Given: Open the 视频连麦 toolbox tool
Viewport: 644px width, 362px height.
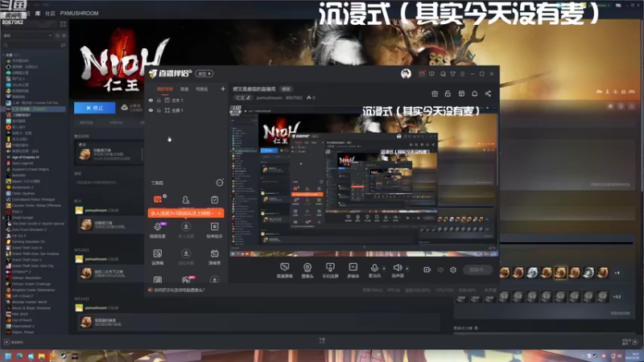Looking at the screenshot, I should pos(158,230).
